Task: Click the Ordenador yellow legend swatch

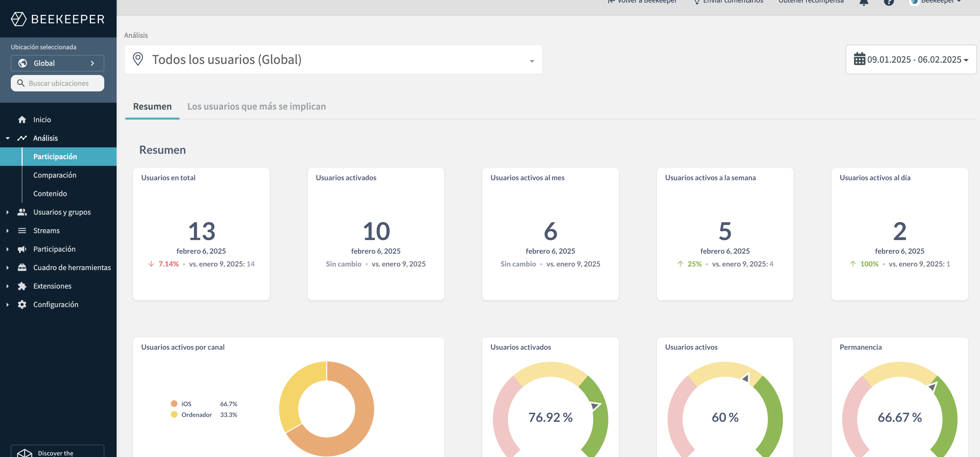Action: (174, 414)
